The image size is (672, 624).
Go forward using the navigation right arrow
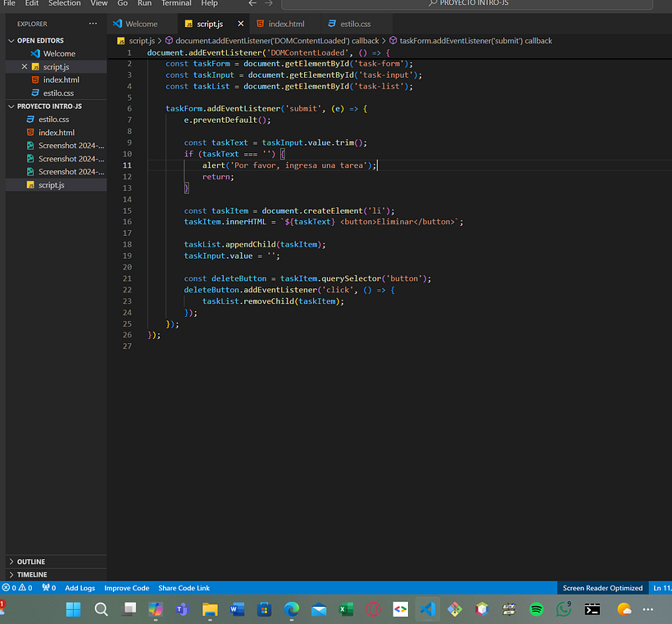269,3
